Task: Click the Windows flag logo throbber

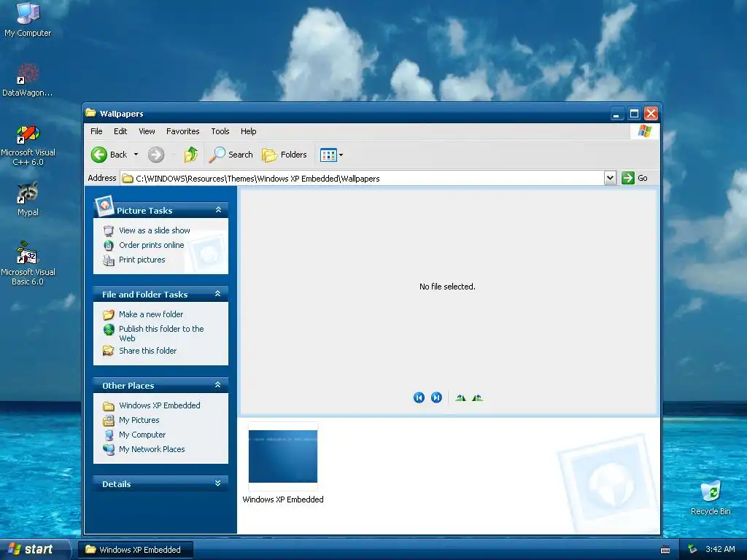Action: tap(645, 131)
